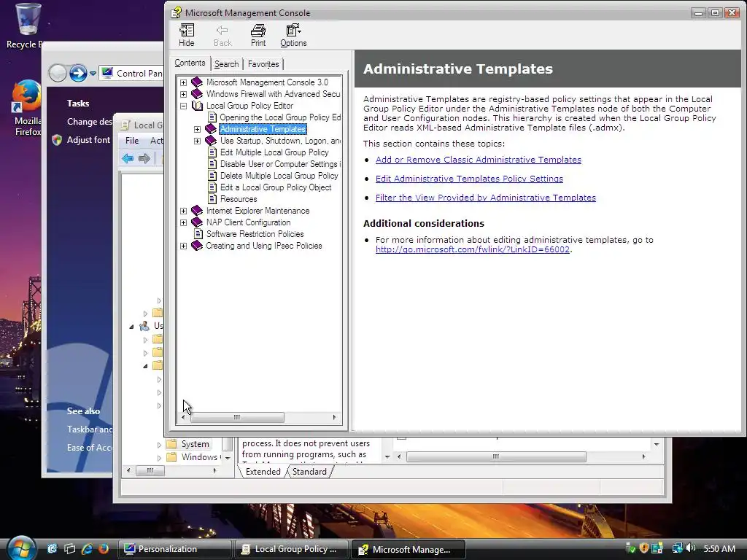747x560 pixels.
Task: Select the Resources topic
Action: tap(239, 199)
